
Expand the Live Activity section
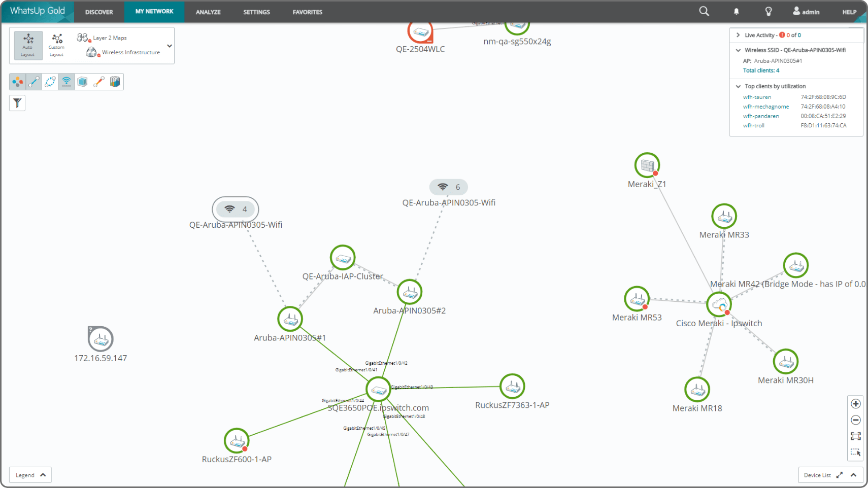coord(738,34)
